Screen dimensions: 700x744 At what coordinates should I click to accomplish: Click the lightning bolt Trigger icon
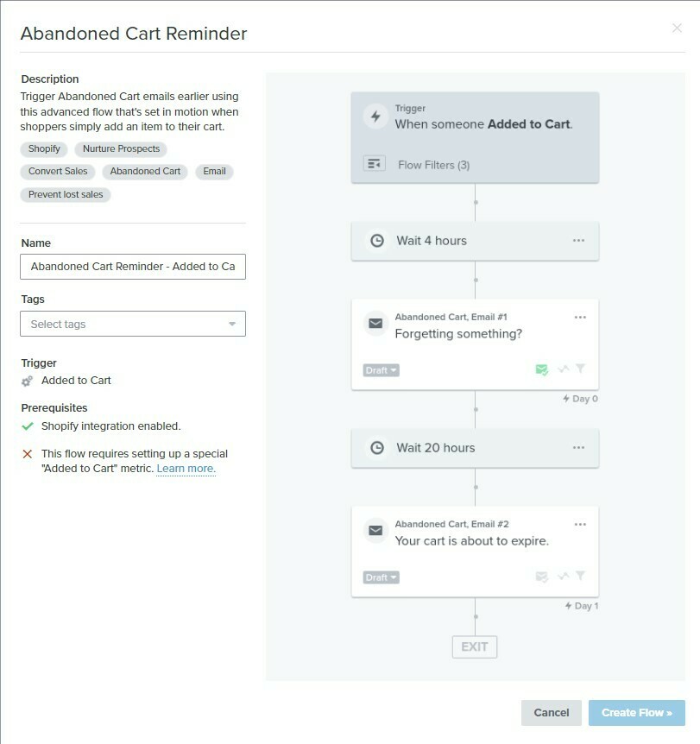point(375,117)
